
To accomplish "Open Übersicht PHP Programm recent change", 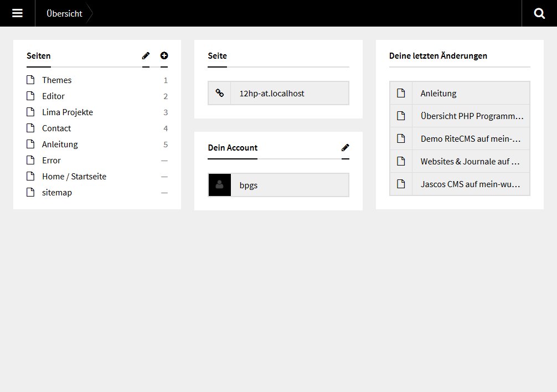I will (472, 116).
